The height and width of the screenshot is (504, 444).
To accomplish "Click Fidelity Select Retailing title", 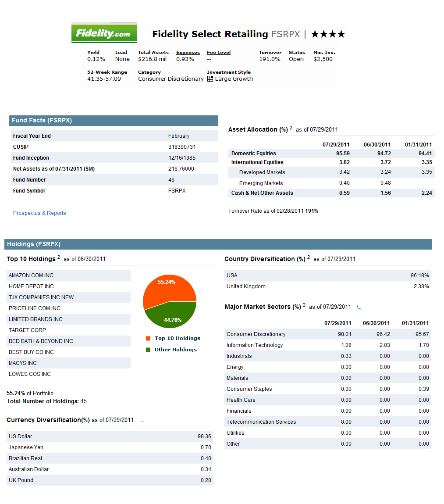I will [210, 34].
